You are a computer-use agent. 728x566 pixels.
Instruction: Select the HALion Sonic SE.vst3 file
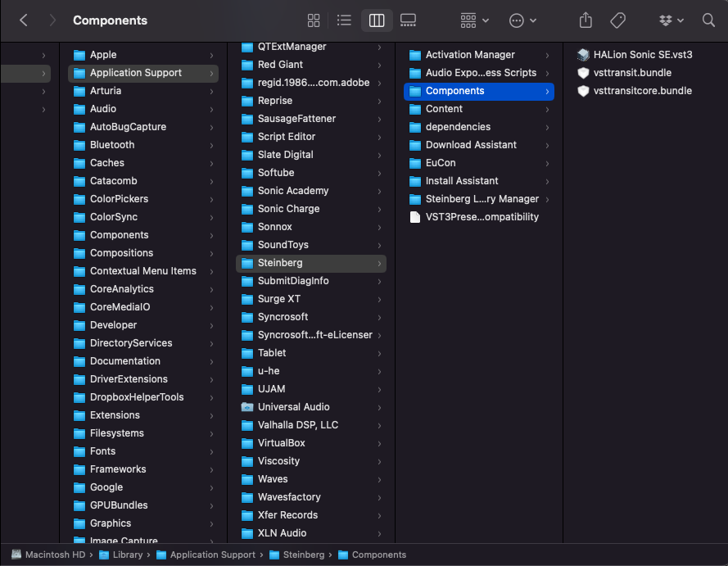(x=643, y=55)
